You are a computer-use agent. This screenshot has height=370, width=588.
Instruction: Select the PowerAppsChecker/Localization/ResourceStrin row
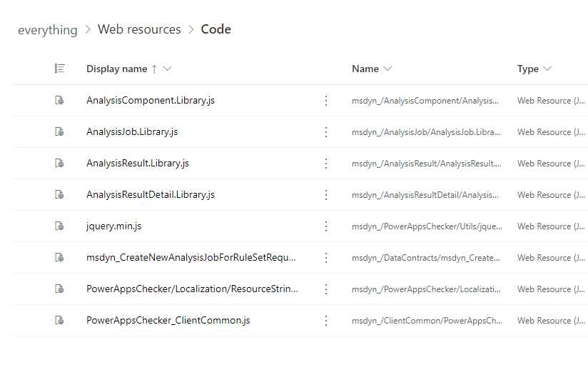[x=192, y=289]
